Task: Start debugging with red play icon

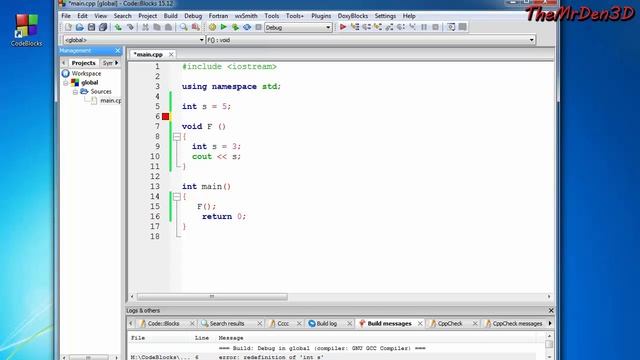Action: [x=343, y=27]
